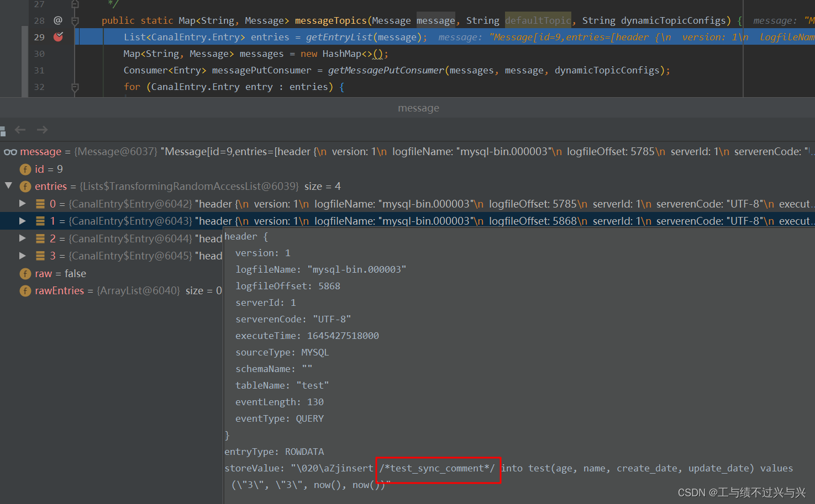
Task: Click the 'entryType: ROWDATA' line in tooltip
Action: coord(274,452)
